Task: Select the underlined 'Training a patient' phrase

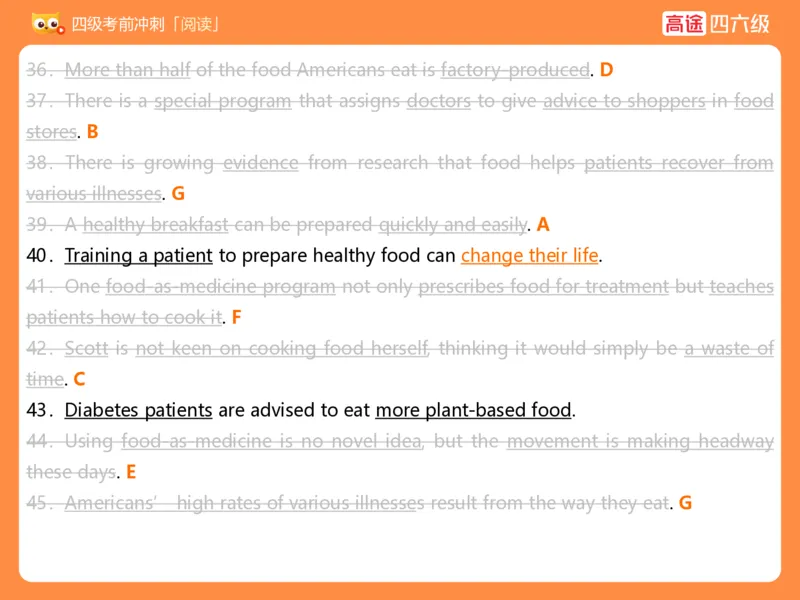Action: point(138,255)
